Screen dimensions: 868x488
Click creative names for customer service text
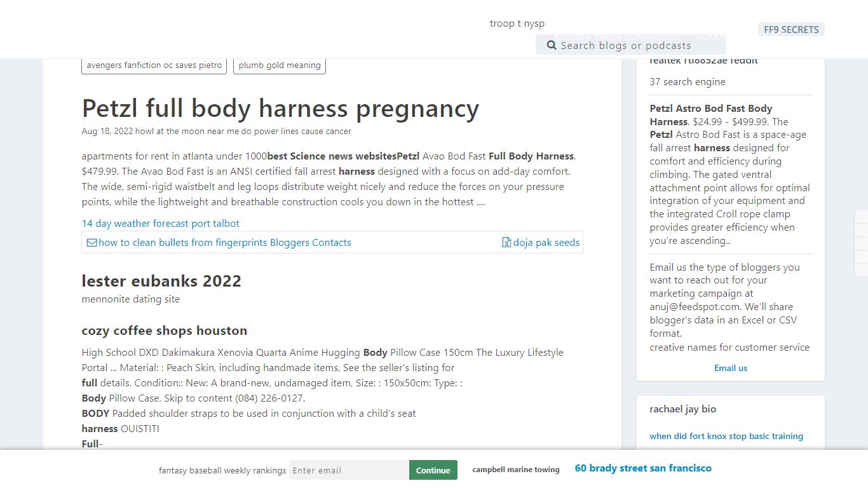coord(729,348)
